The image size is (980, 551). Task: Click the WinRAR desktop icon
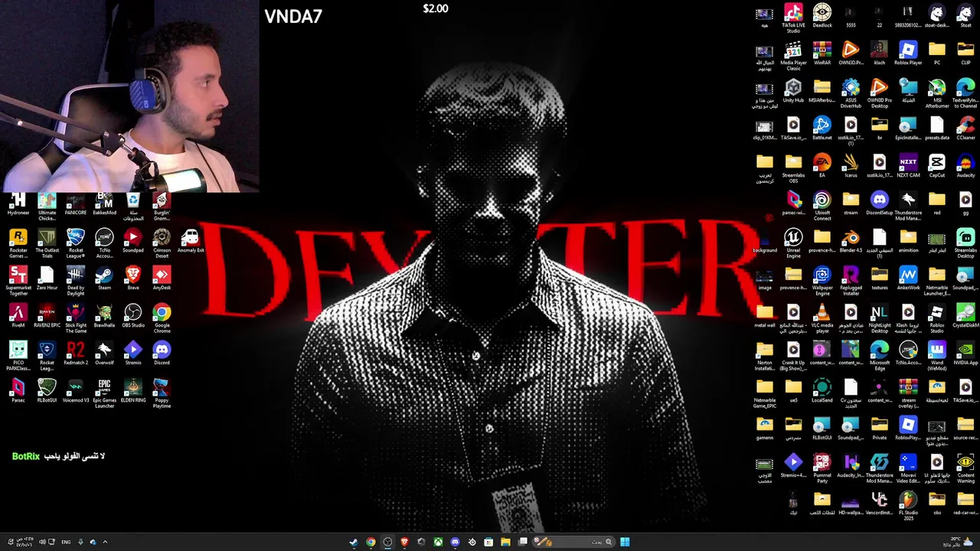click(x=822, y=54)
